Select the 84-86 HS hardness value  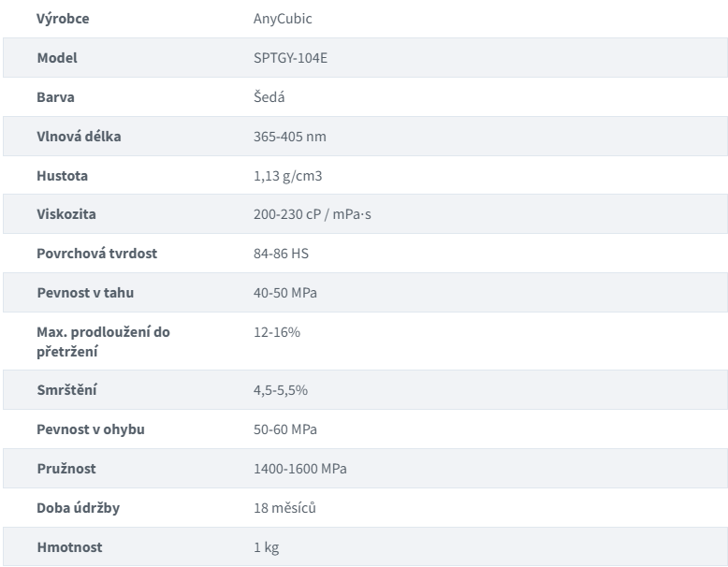(281, 254)
